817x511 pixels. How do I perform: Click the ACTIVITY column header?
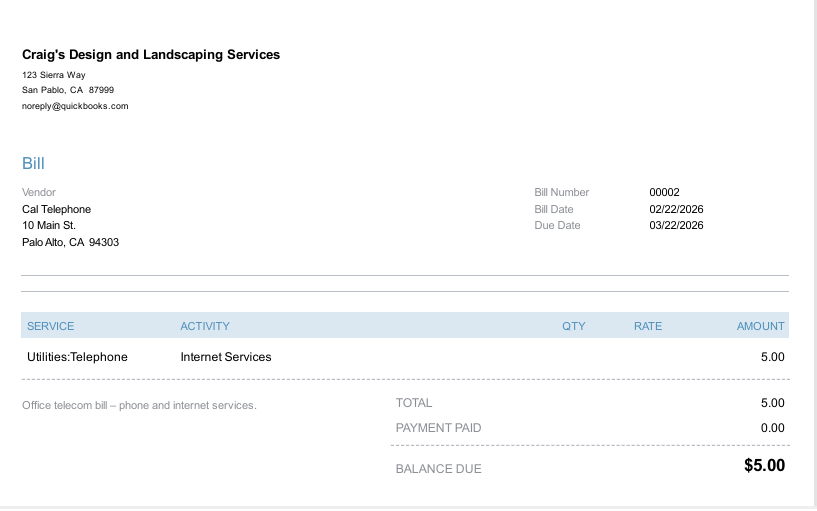205,326
